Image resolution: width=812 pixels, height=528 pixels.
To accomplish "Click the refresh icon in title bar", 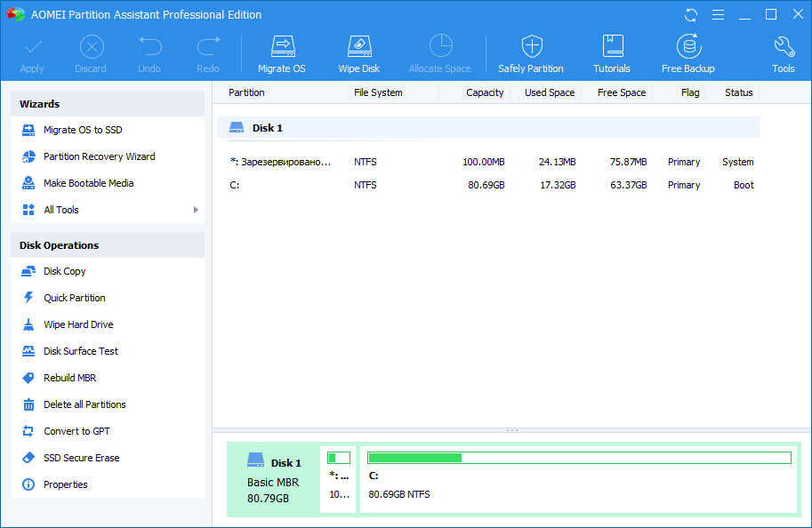I will click(691, 14).
